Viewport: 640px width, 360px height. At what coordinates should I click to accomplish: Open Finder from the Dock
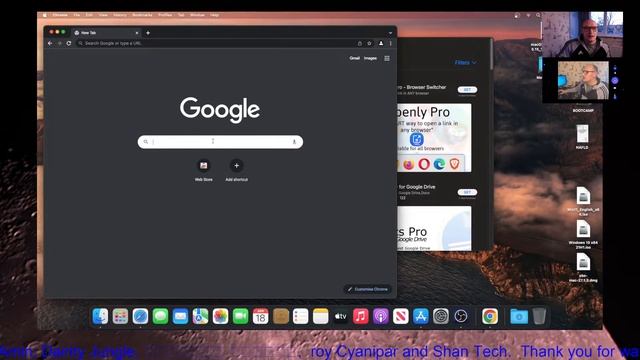(100, 316)
